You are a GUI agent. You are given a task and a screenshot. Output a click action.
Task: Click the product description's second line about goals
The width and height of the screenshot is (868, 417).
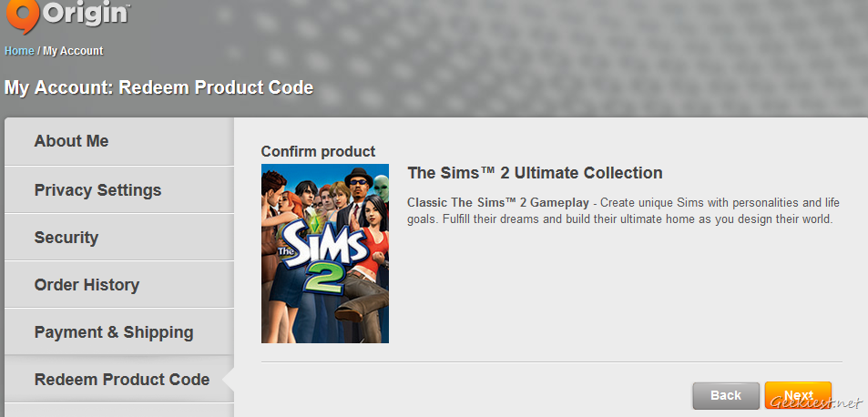pos(619,219)
